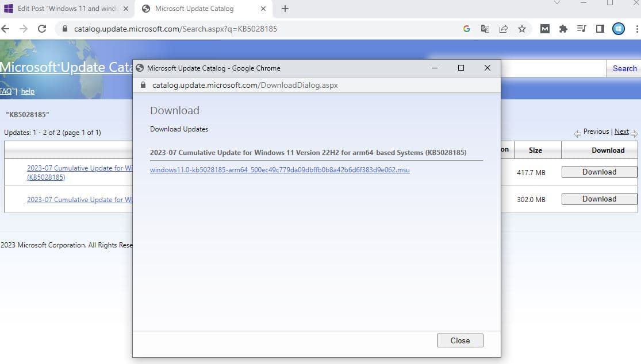Click the popup's 2023-07 Cumulative Update arm64 heading

pos(308,153)
